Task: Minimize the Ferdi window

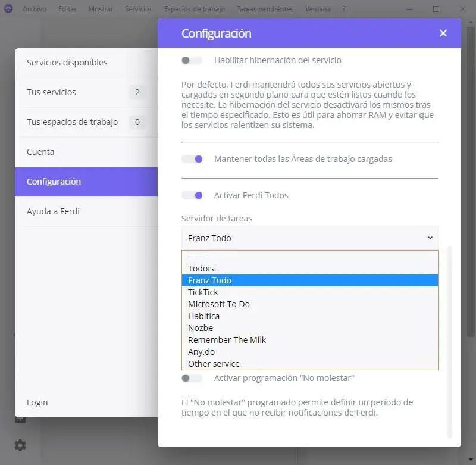Action: [x=409, y=9]
